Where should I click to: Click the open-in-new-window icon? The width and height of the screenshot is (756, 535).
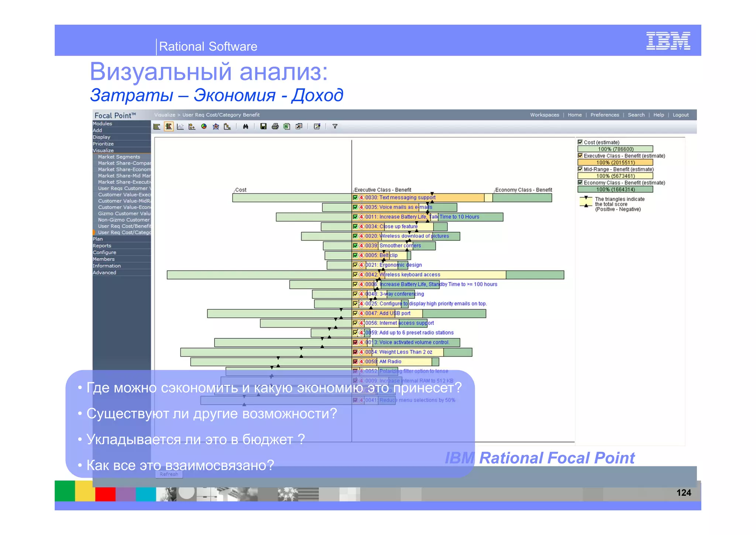(x=299, y=126)
